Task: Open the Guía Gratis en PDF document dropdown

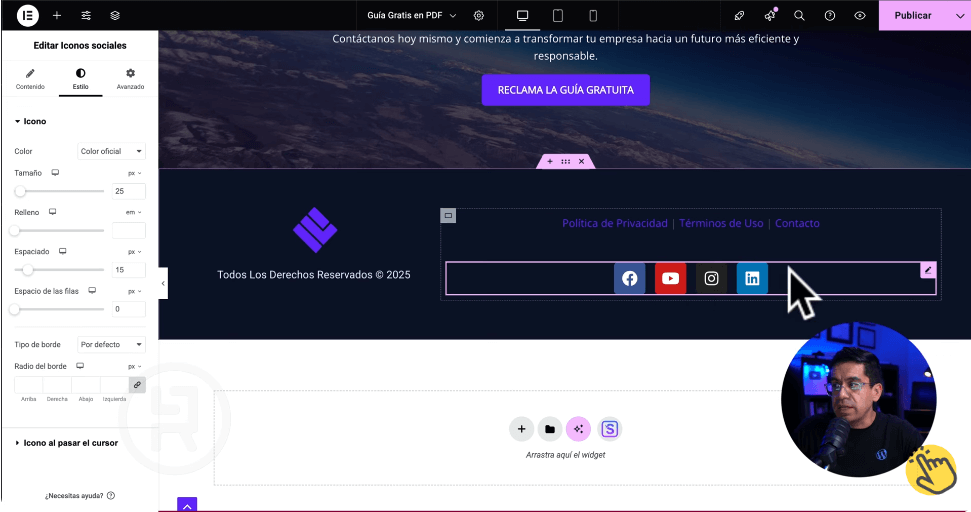Action: click(412, 15)
